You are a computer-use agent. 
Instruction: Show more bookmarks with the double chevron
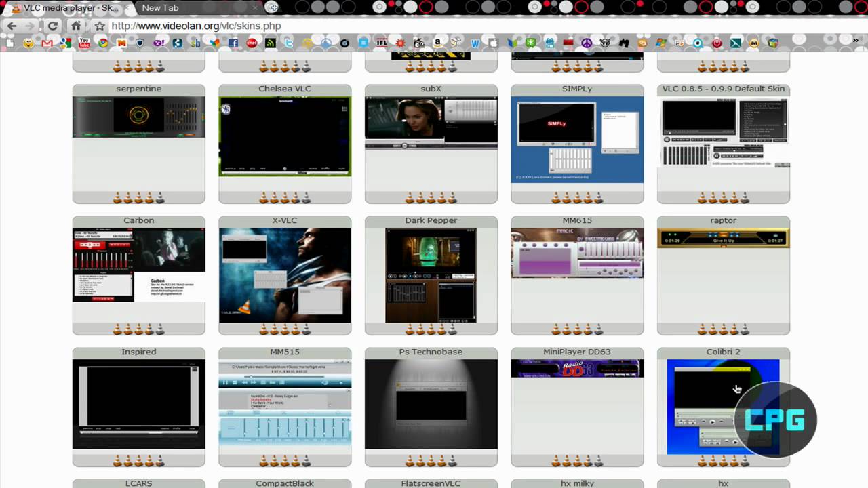[x=856, y=41]
